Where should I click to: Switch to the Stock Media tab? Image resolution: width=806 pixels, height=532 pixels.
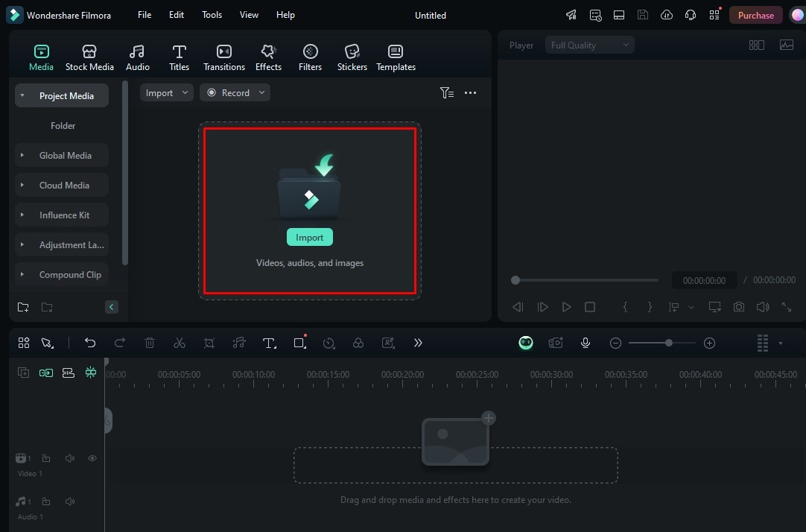point(89,57)
